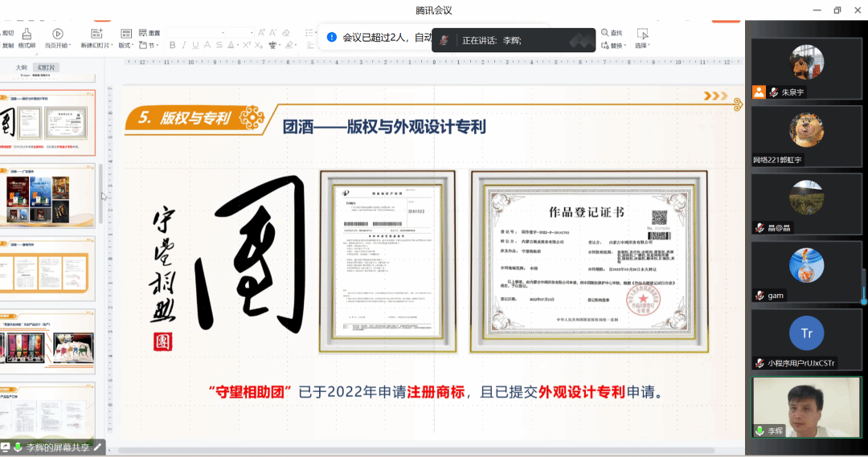Click the 李辉的屏幕共享 label
This screenshot has height=457, width=868.
tap(58, 447)
